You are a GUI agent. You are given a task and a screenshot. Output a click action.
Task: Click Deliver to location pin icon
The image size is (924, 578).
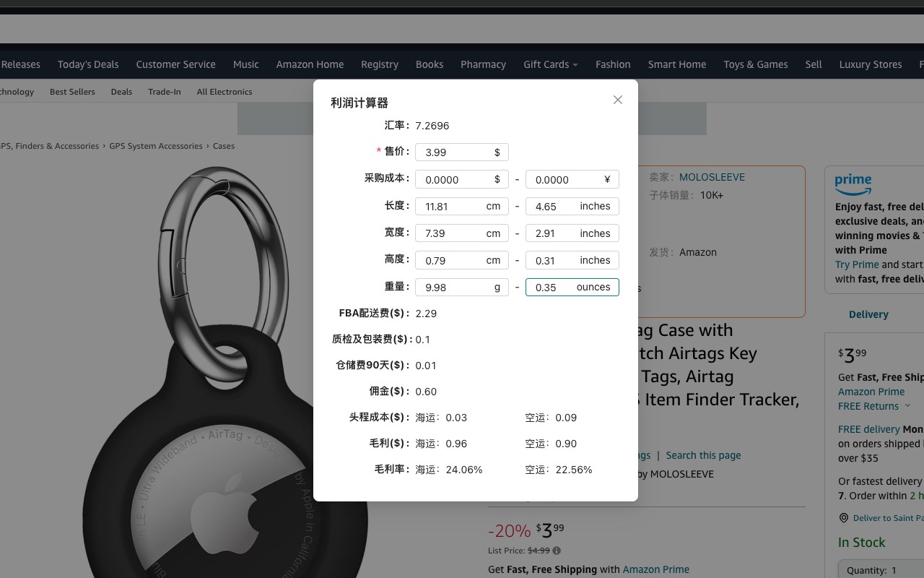tap(843, 518)
